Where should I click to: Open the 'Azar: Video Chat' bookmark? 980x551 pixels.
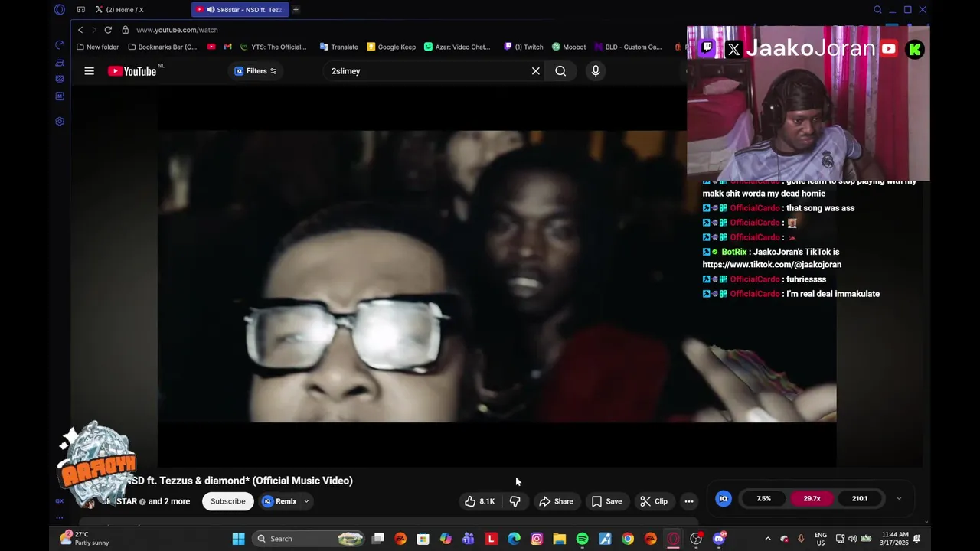click(457, 47)
